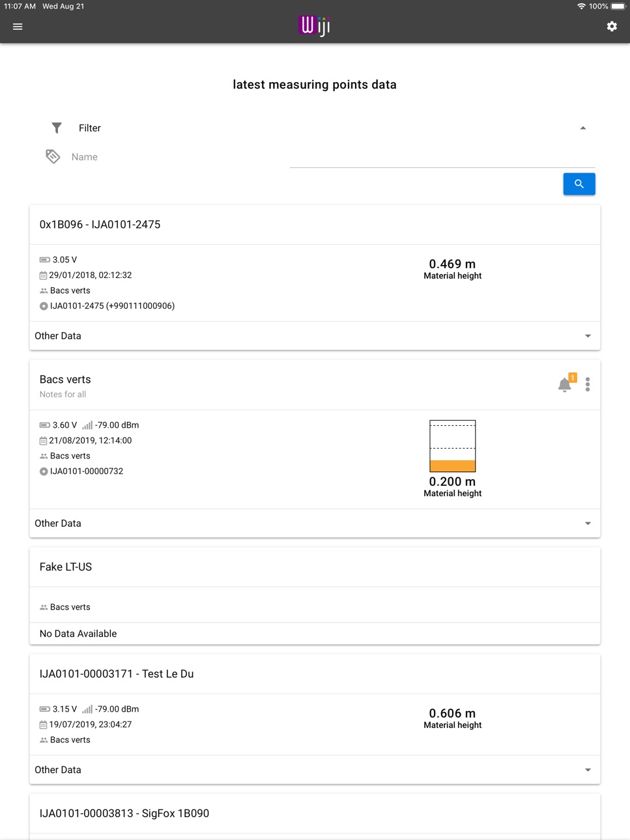Open the 0x1B096 - IJA0101-2475 card title

[x=100, y=225]
